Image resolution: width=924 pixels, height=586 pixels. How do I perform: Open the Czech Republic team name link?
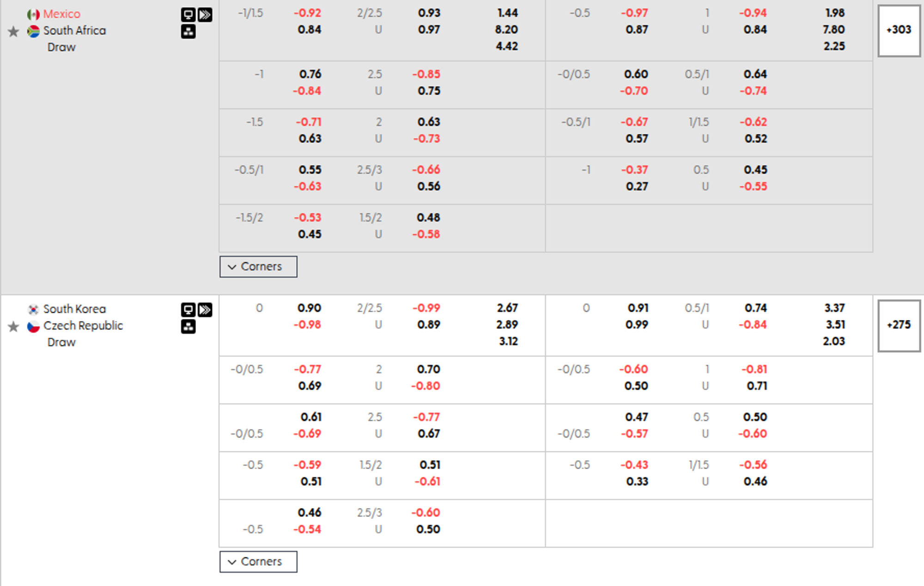tap(83, 326)
